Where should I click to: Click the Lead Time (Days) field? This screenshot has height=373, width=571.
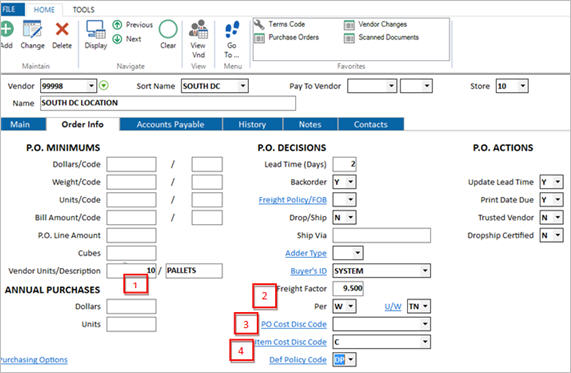(344, 164)
